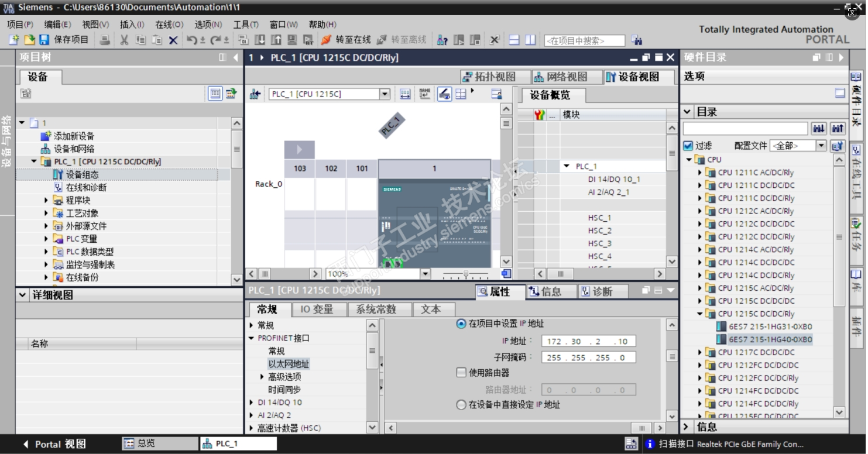Click the Delete X icon in the toolbar
The width and height of the screenshot is (868, 454).
[x=173, y=40]
